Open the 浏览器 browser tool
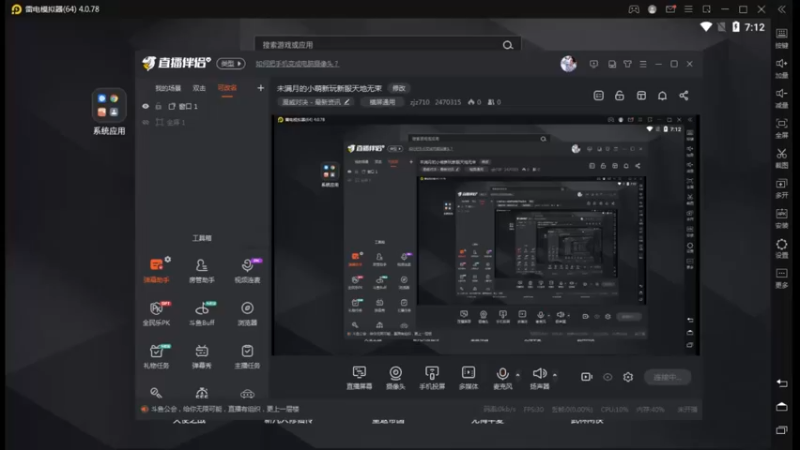 coord(247,313)
